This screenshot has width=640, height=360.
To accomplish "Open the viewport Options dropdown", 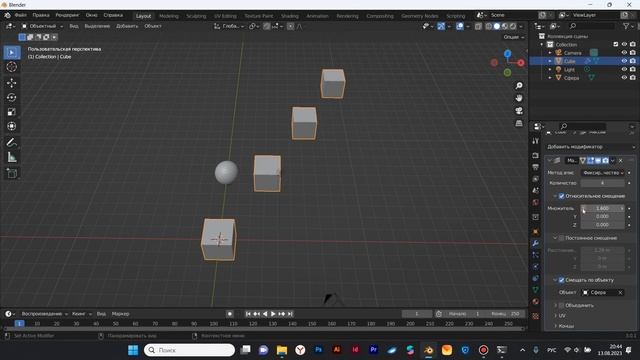I will click(x=513, y=37).
